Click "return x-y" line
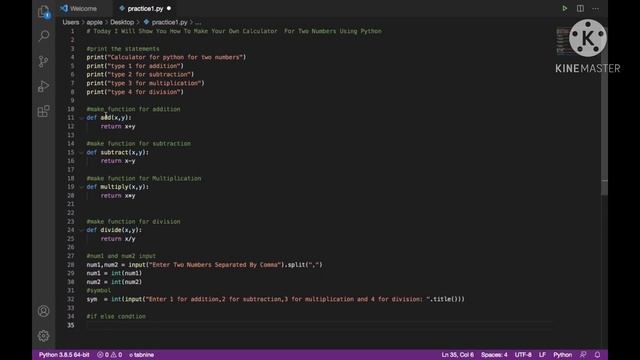The width and height of the screenshot is (640, 360). click(118, 161)
